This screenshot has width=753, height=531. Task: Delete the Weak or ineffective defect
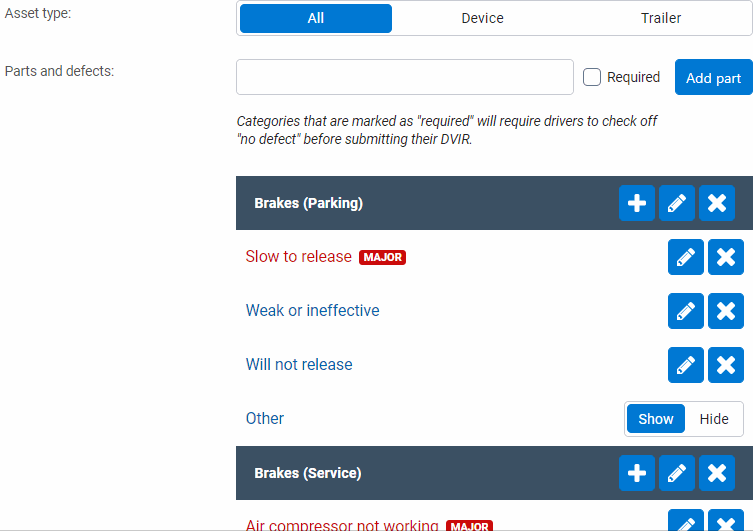click(x=726, y=311)
